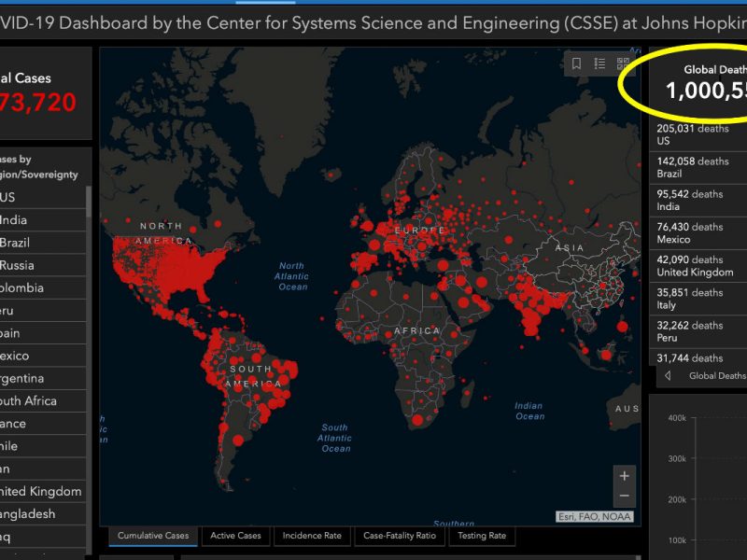747x560 pixels.
Task: Choose the 76,430 deaths Mexico entry
Action: [x=698, y=233]
